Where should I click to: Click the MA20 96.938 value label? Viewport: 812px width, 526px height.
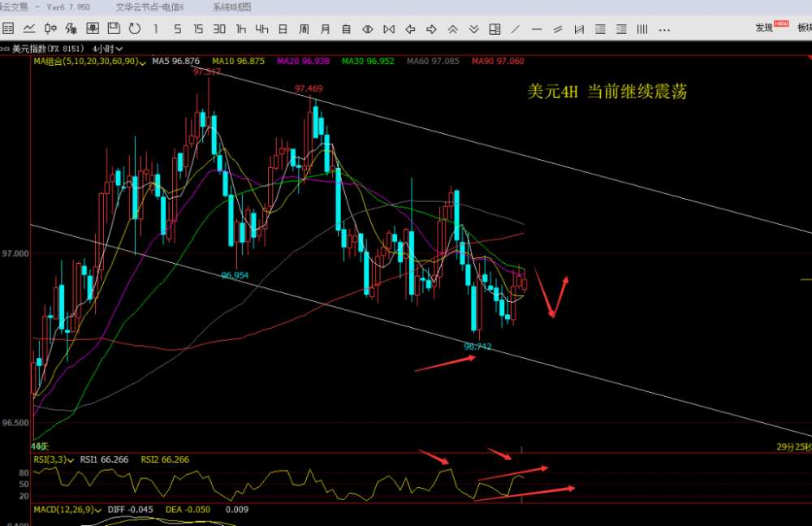click(303, 61)
